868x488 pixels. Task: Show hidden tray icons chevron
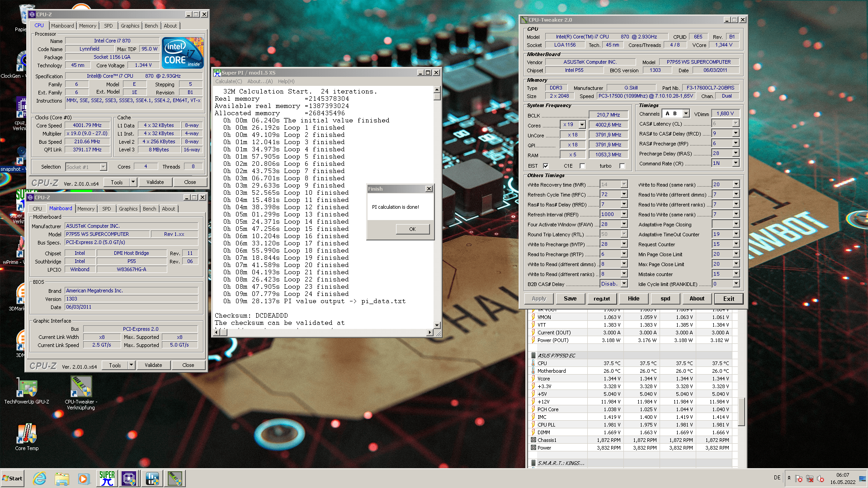pos(789,478)
